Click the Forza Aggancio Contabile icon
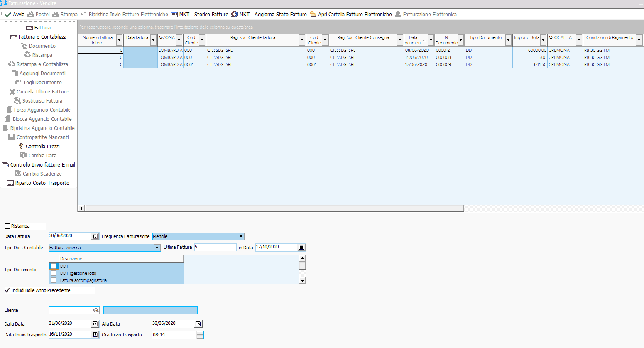 point(9,110)
